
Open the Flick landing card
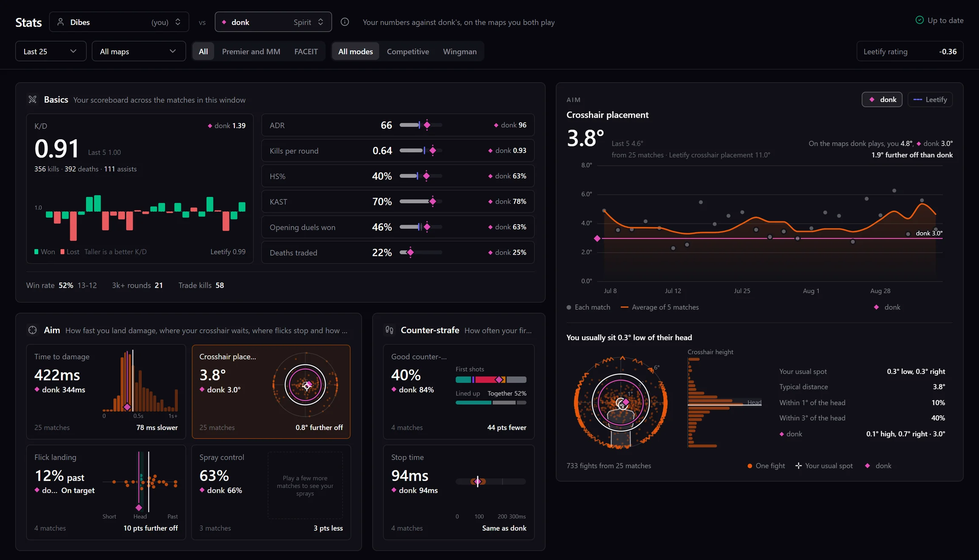pyautogui.click(x=106, y=492)
